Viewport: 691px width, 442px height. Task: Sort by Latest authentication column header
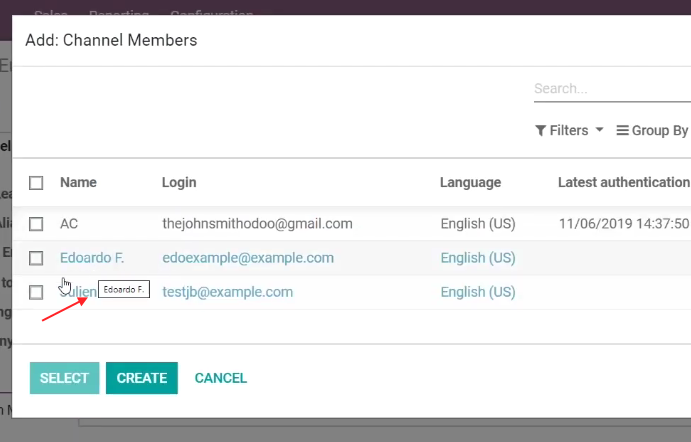tap(624, 182)
